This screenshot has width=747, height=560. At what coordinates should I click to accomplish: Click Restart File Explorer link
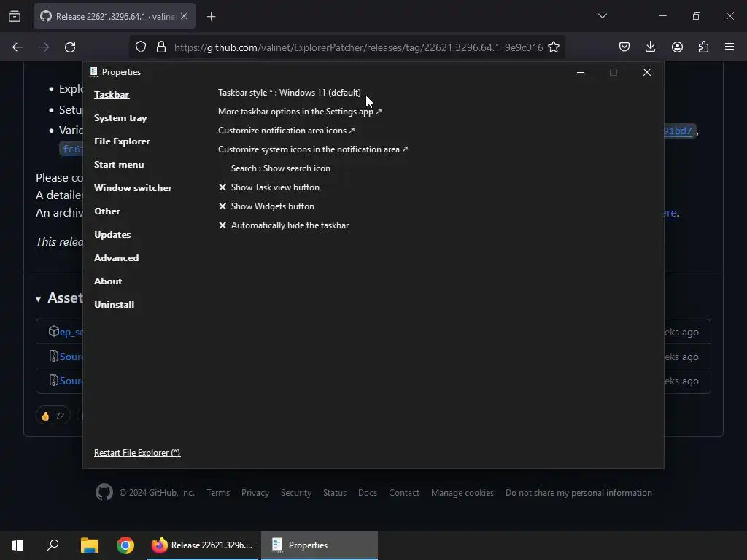pos(137,452)
